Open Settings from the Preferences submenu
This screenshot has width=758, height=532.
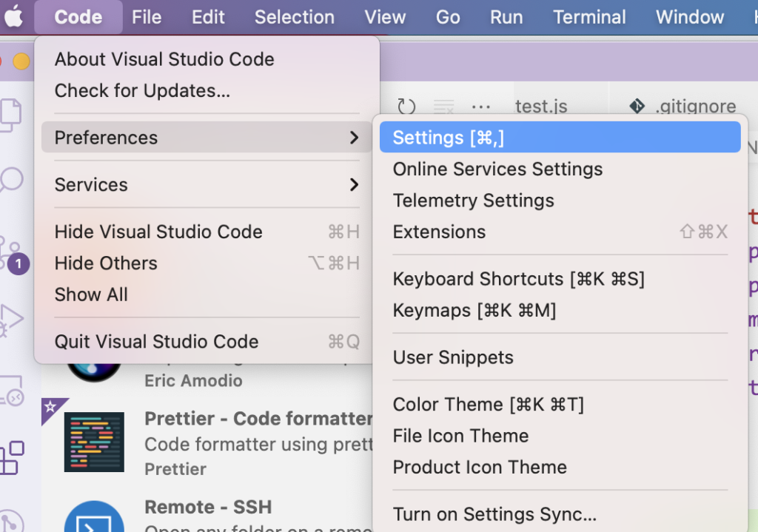(x=560, y=138)
